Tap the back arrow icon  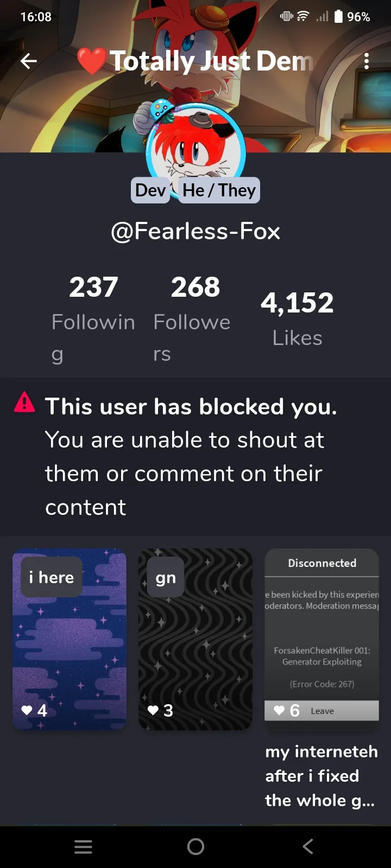[x=29, y=61]
